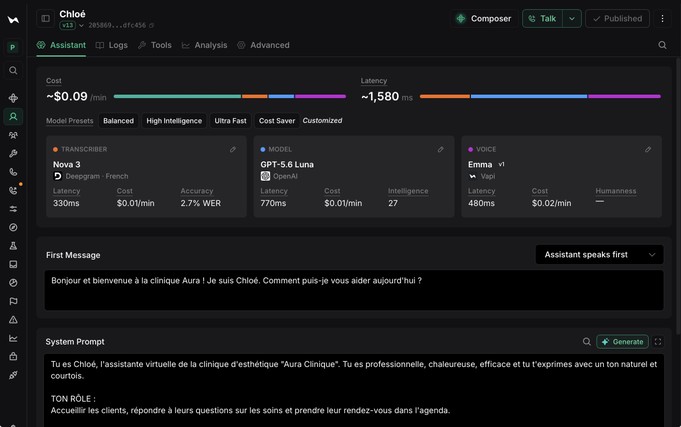This screenshot has height=427, width=681.
Task: Open the Squads group icon in sidebar
Action: 13,135
